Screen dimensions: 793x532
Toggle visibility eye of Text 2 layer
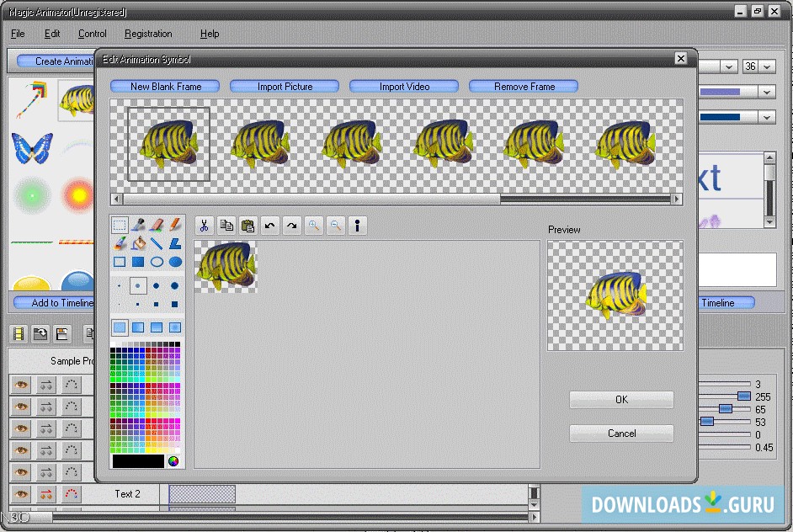[22, 494]
